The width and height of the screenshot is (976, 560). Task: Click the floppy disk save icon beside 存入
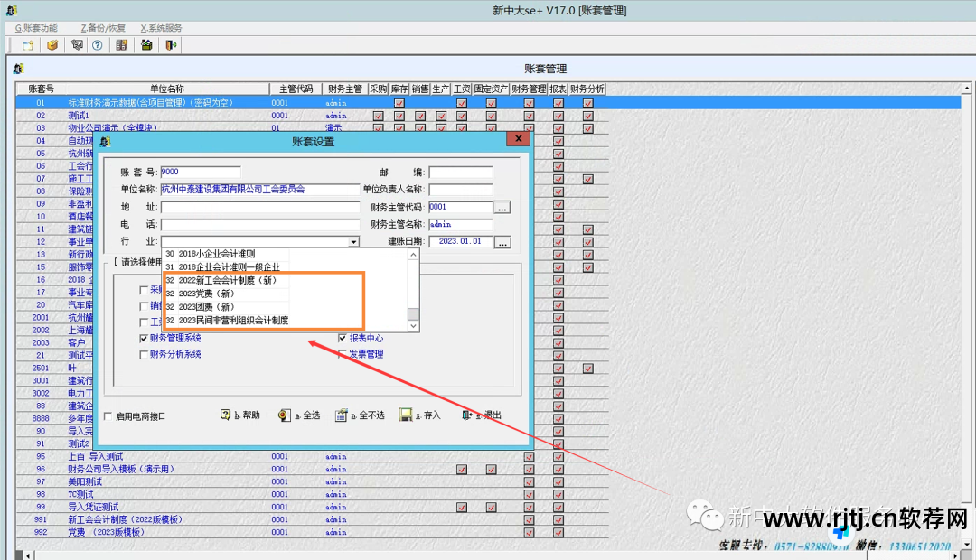pyautogui.click(x=405, y=415)
